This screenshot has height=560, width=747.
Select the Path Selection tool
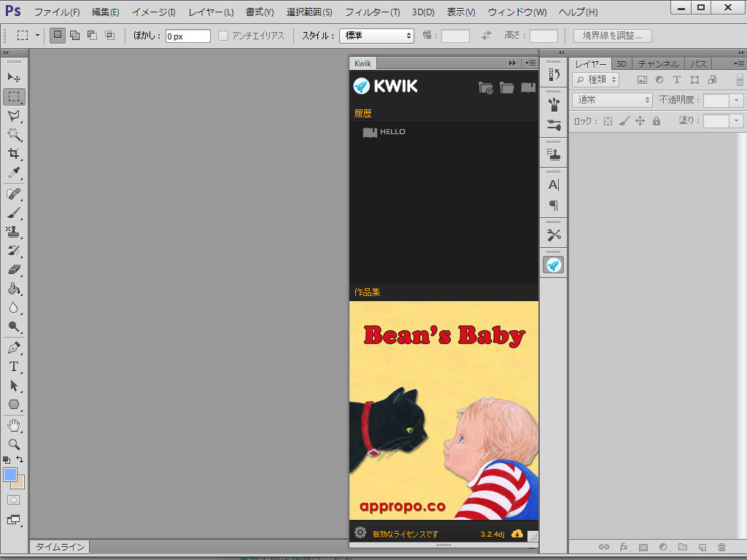click(x=14, y=386)
